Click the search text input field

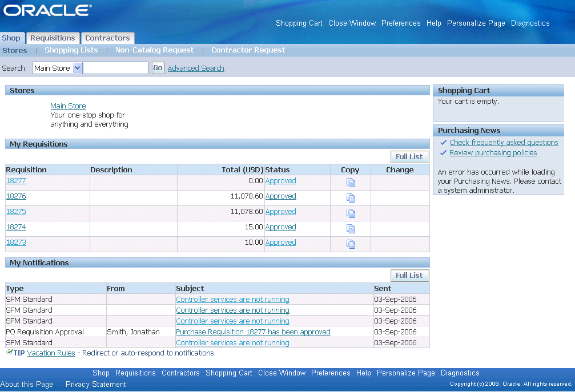(x=115, y=68)
